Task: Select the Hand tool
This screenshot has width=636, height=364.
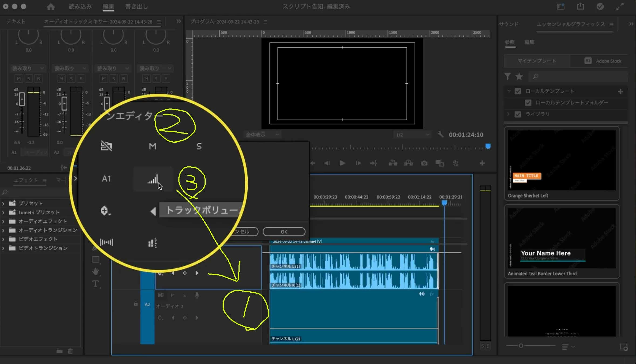Action: coord(95,272)
